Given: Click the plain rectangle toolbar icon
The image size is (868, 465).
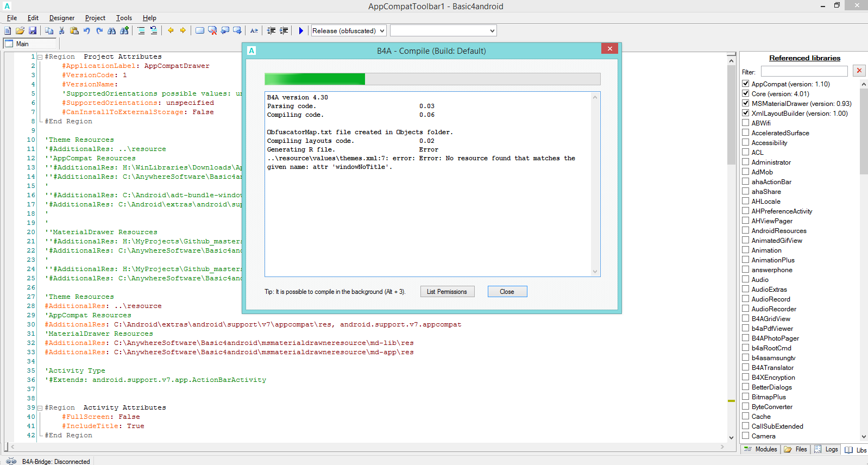Looking at the screenshot, I should tap(200, 31).
